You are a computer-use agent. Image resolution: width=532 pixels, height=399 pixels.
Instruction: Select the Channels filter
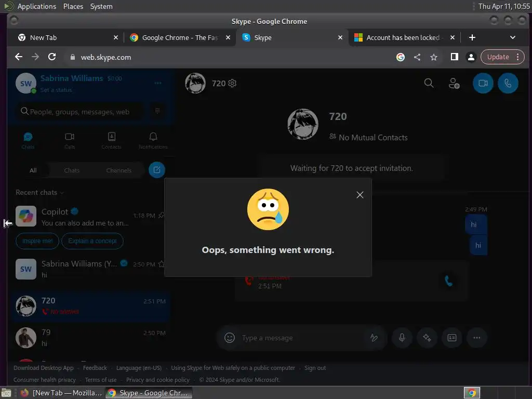pyautogui.click(x=119, y=170)
